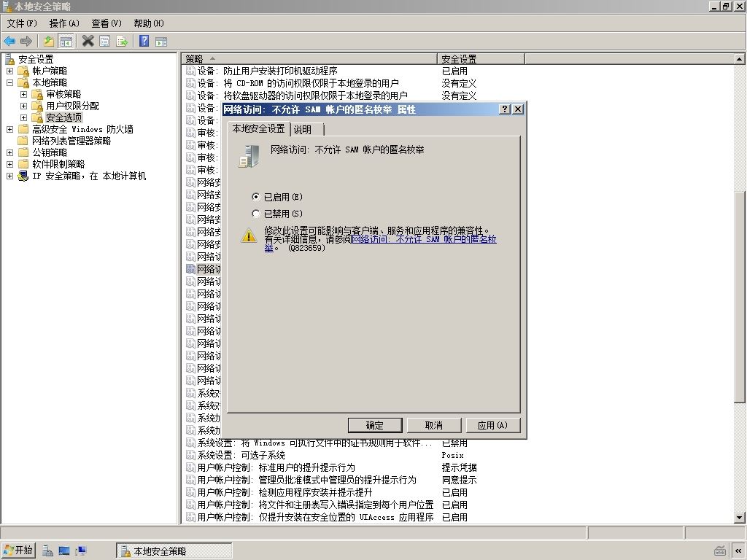Expand the 审核策略 tree node
Screen dimensions: 747x560
coord(23,94)
